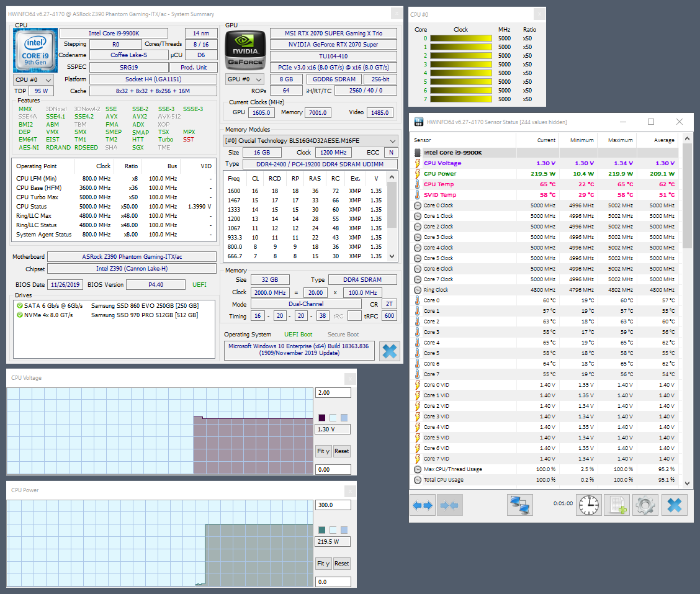Open the CPU #0 selector dropdown

tap(34, 79)
